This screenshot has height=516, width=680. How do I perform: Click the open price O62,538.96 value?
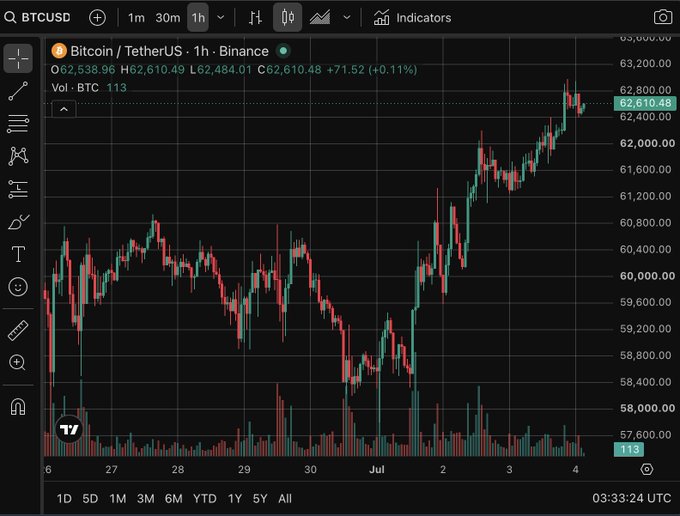click(83, 70)
